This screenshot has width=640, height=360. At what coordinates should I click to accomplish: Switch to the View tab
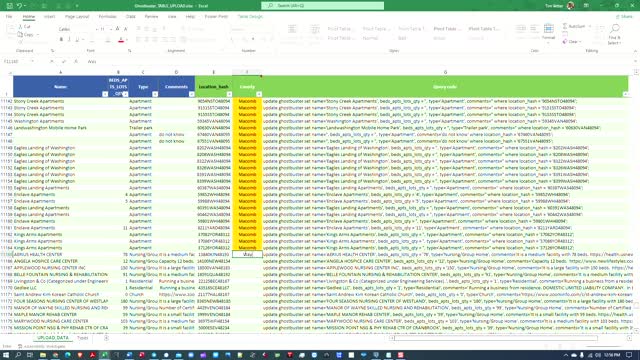(172, 17)
